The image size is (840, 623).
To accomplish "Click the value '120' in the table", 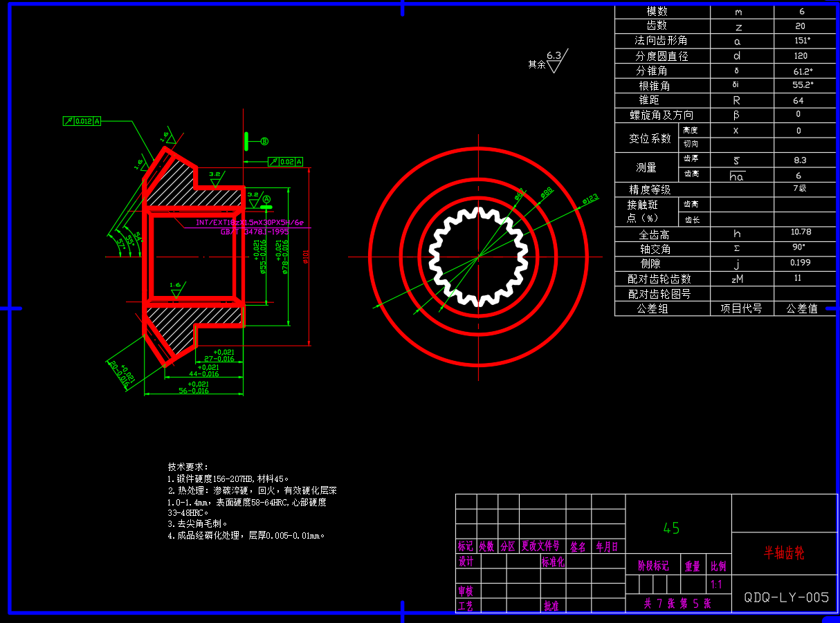I will click(801, 56).
